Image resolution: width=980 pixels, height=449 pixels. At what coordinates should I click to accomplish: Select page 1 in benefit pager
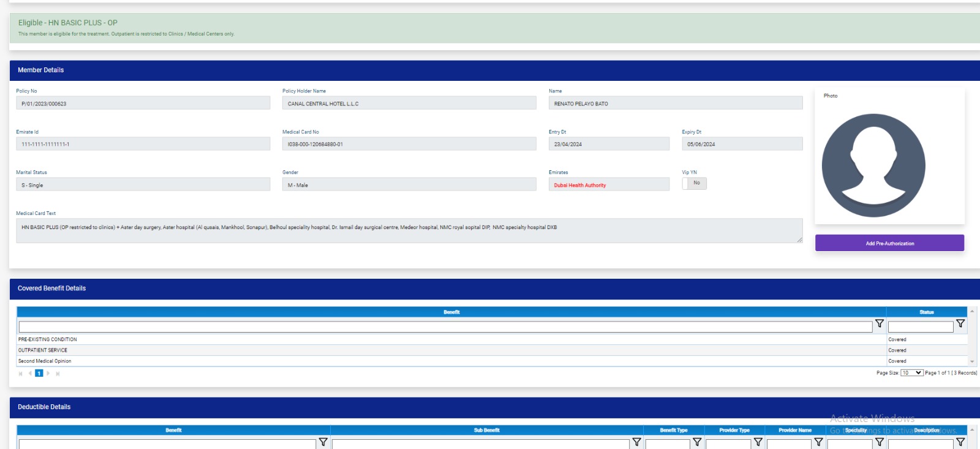pos(39,374)
